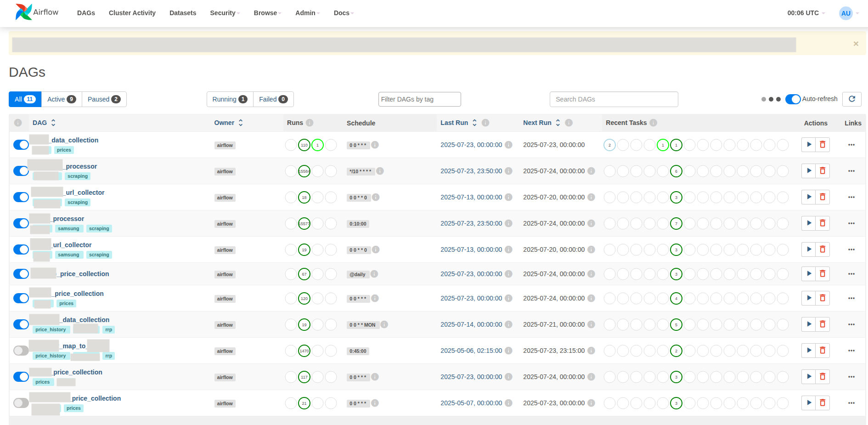Click the green run circle showing 110

[x=304, y=145]
